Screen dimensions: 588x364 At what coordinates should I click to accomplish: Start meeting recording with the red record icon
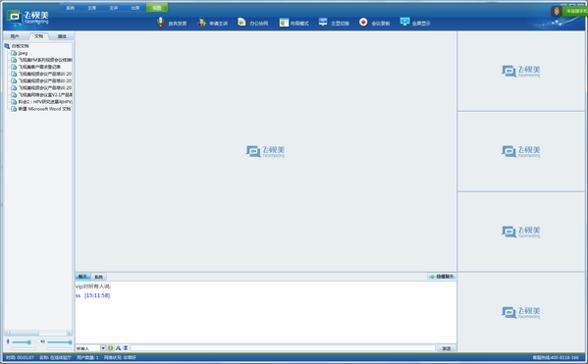(363, 23)
